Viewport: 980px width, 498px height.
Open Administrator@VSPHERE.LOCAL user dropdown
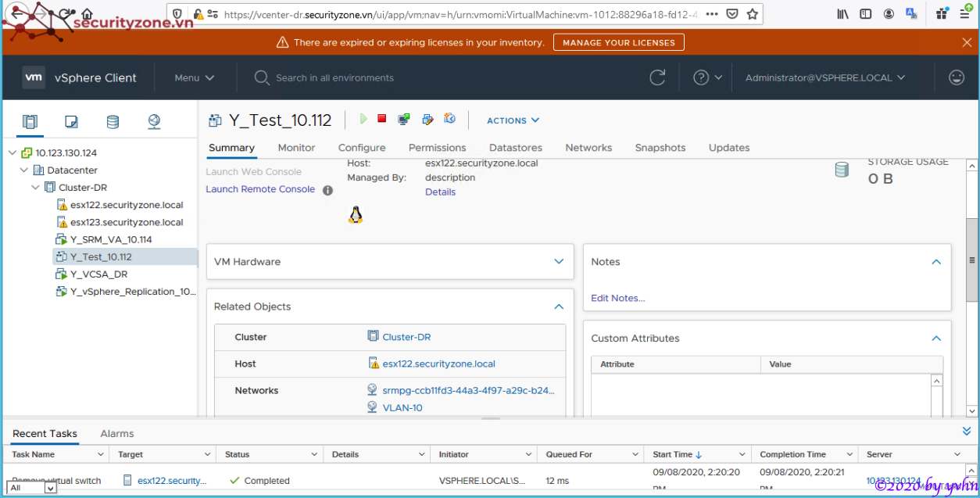coord(825,77)
